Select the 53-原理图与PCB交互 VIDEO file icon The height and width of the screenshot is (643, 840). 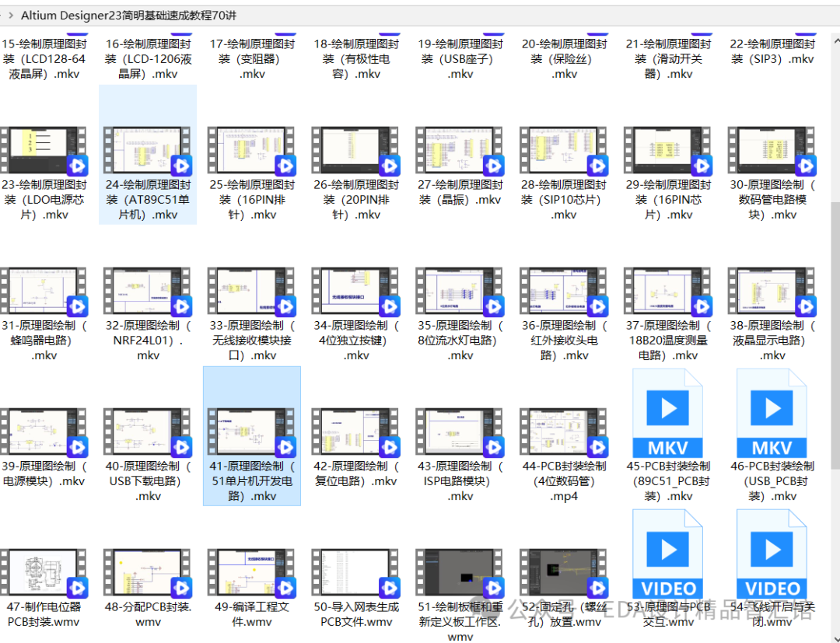(x=668, y=555)
